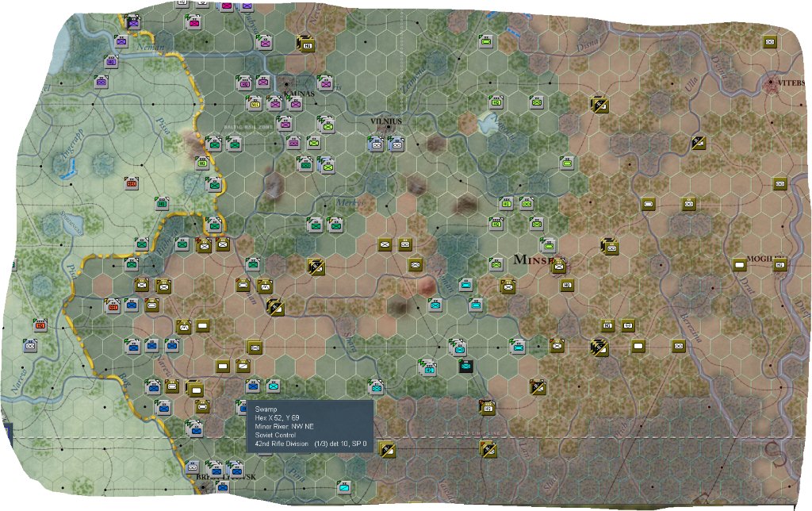Click the dark-green HQ counter west of the border

[x=162, y=204]
